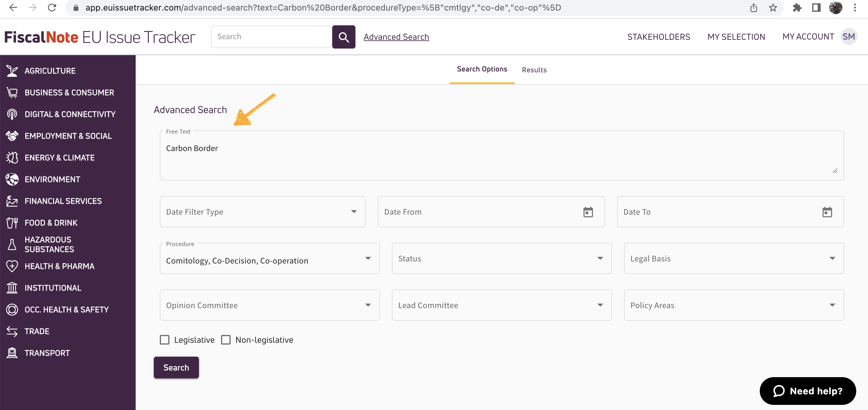868x410 pixels.
Task: Open the browser extensions puzzle icon
Action: coord(797,8)
